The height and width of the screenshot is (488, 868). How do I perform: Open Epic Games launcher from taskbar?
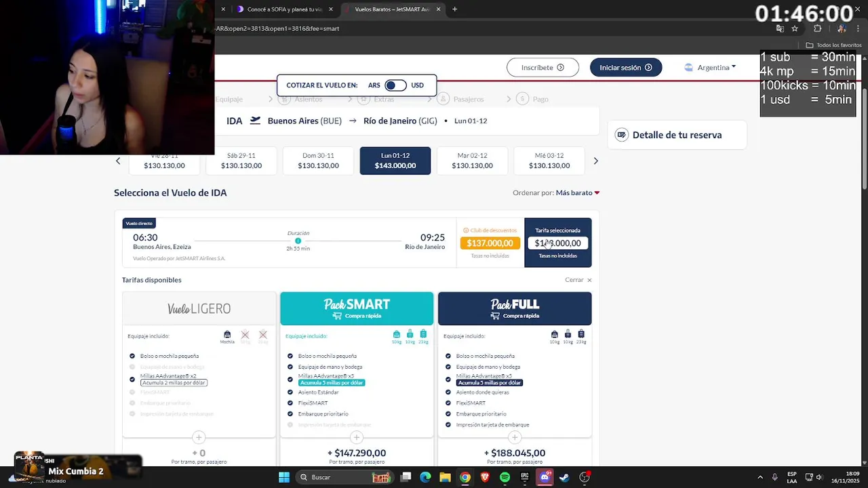pos(524,477)
